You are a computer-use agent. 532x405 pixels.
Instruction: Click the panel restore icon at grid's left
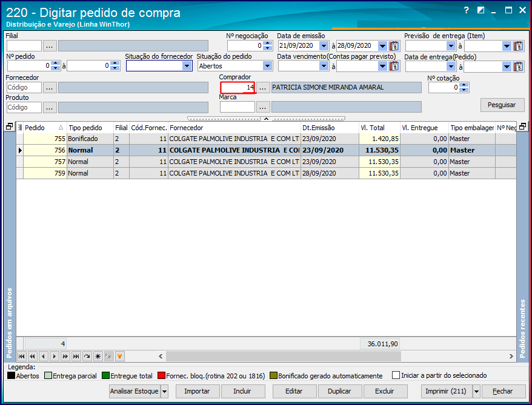point(9,127)
